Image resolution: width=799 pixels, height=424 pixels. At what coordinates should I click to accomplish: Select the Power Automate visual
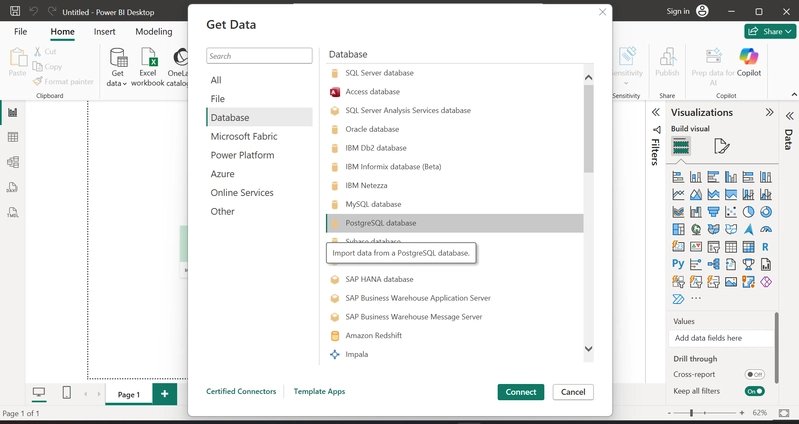[x=678, y=299]
